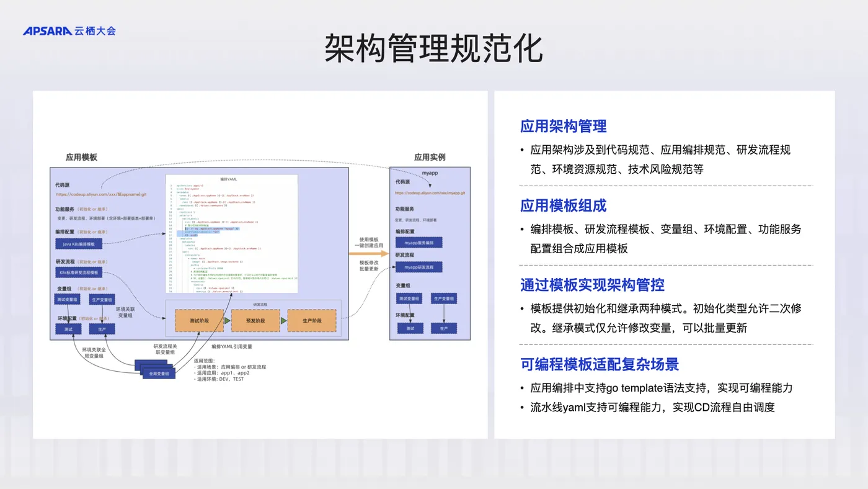Select the myapp服务编排 box
The width and height of the screenshot is (868, 489).
point(418,243)
